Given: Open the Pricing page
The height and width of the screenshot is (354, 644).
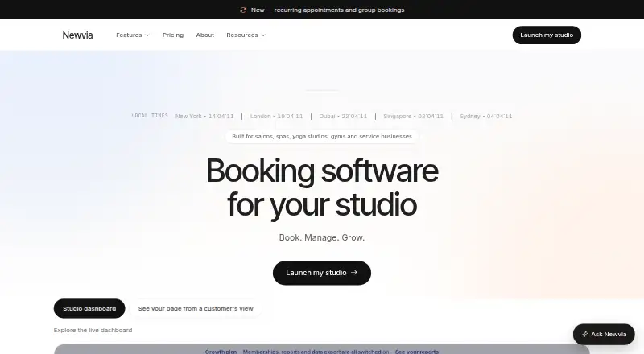Looking at the screenshot, I should pos(173,35).
